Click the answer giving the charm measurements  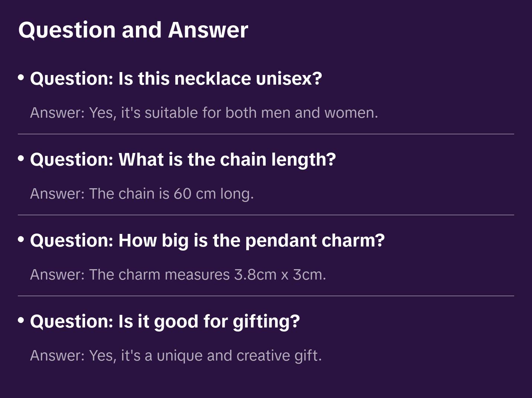tap(178, 275)
